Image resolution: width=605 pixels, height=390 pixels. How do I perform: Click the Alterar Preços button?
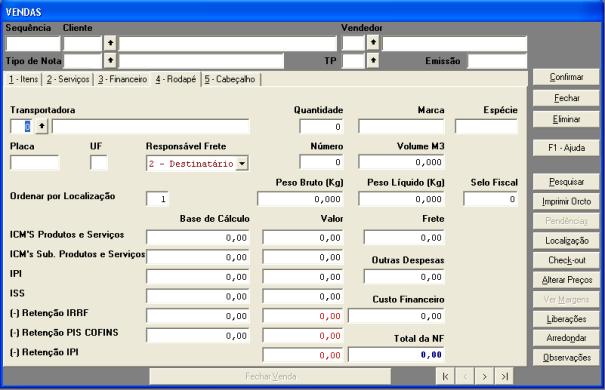click(566, 280)
